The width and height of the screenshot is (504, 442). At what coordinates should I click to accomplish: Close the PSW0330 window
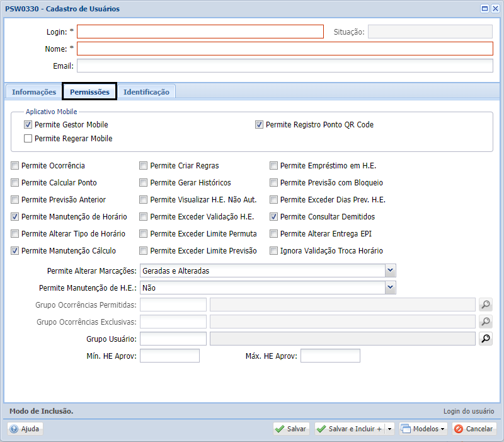495,9
